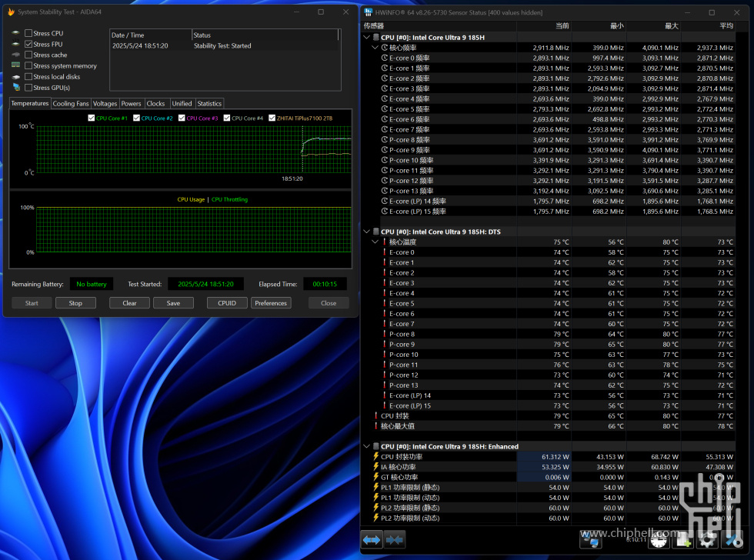
Task: Open the remote network monitoring icon in HWiNFO
Action: (591, 540)
